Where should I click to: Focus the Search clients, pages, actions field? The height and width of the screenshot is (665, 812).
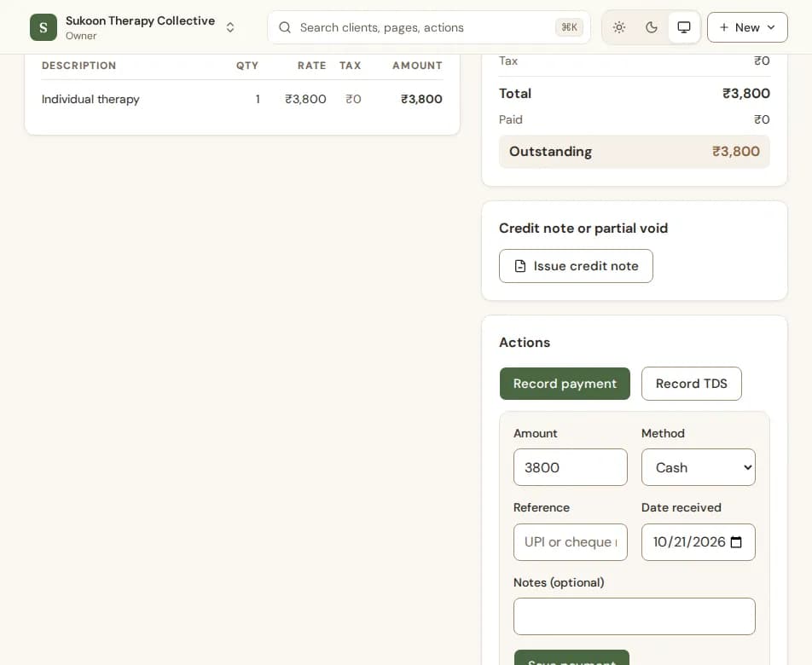[429, 27]
